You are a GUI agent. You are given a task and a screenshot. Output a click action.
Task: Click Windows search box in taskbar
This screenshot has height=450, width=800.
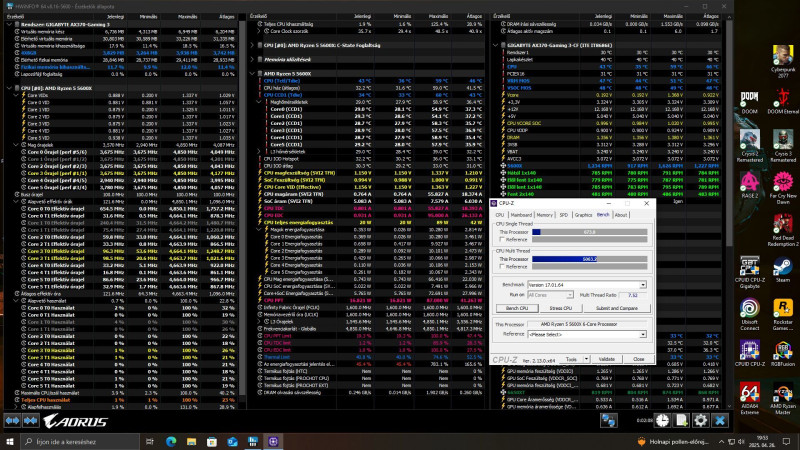pyautogui.click(x=80, y=441)
